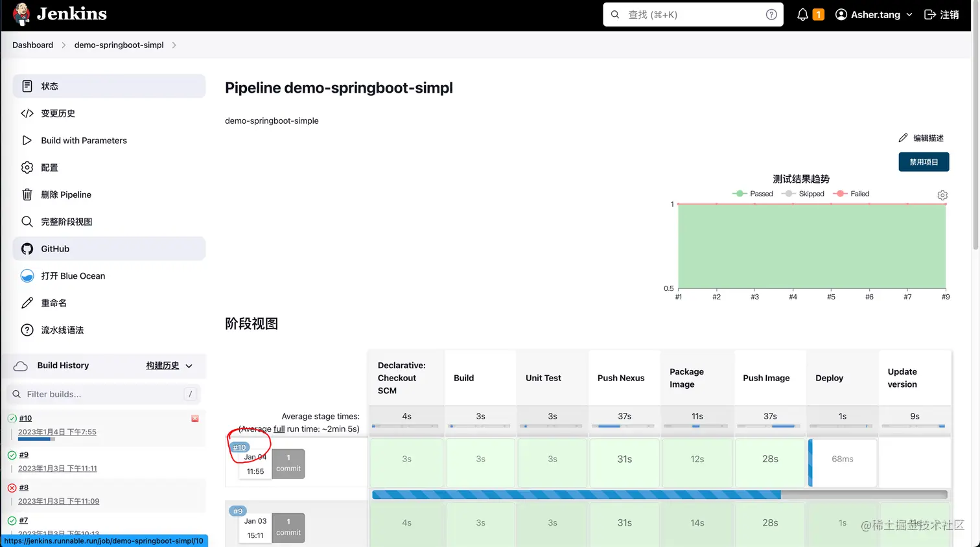Click the 1 commit box for build #10

(288, 463)
